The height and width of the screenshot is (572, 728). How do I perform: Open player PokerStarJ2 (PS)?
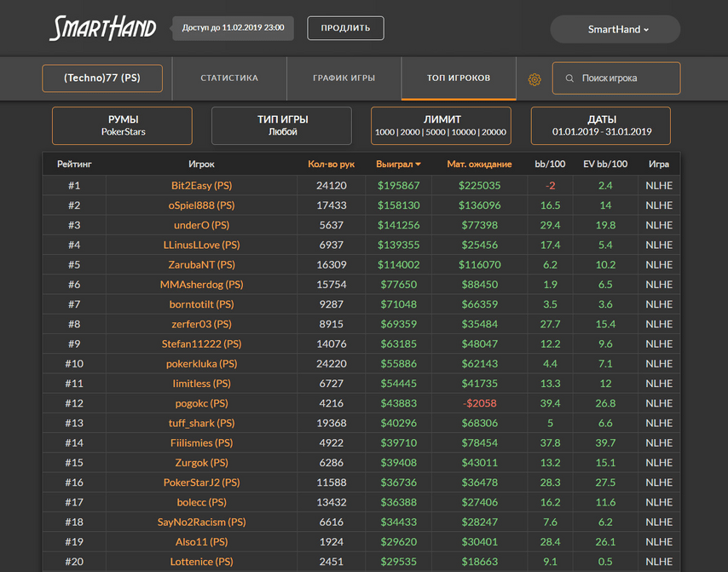point(201,482)
